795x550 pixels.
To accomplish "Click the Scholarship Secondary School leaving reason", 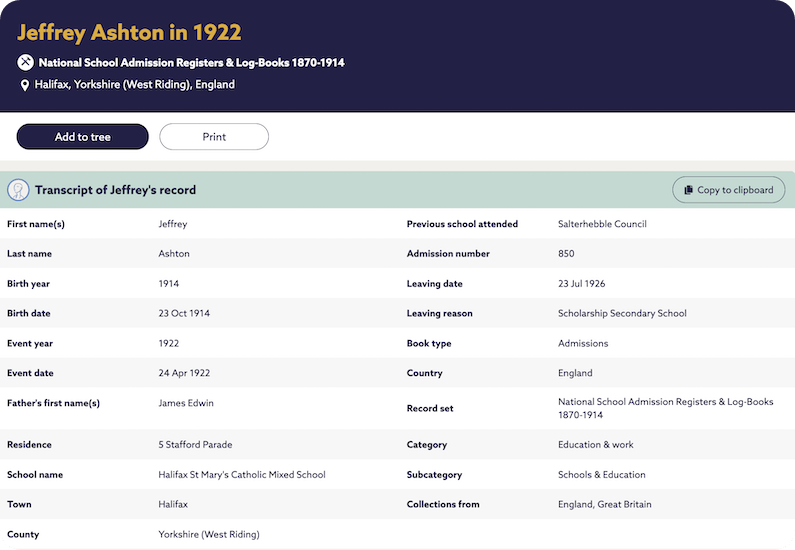I will coord(622,314).
